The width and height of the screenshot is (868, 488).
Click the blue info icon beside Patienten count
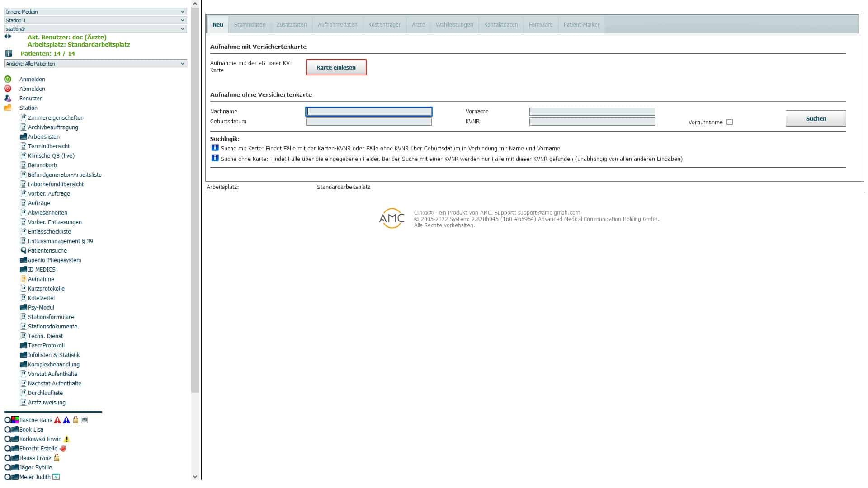[8, 53]
